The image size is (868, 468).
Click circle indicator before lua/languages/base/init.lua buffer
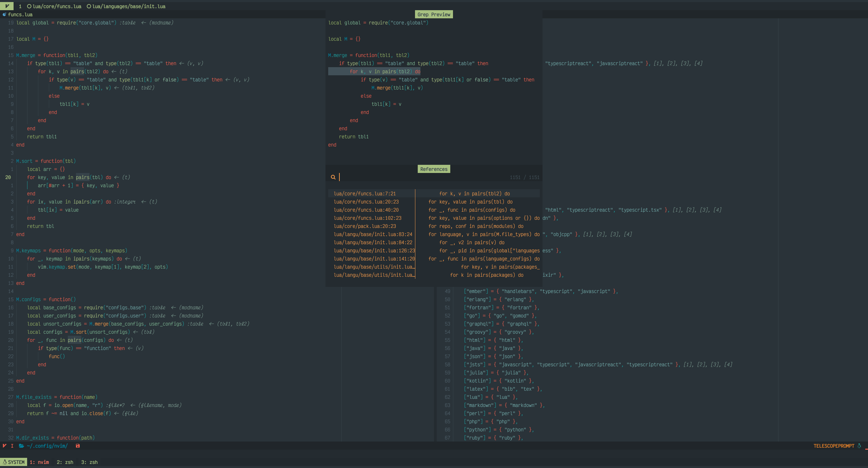89,6
